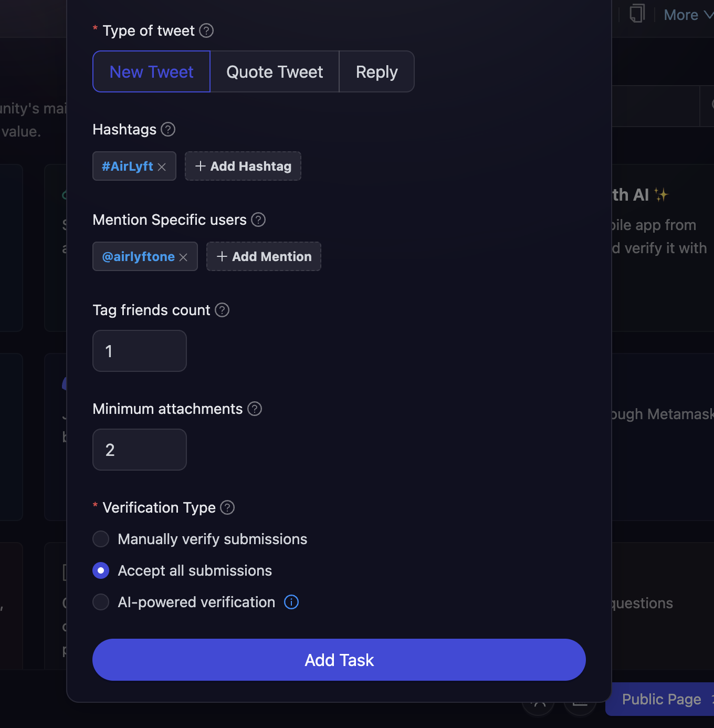Remove the #AirLyft hashtag chip

pyautogui.click(x=162, y=166)
